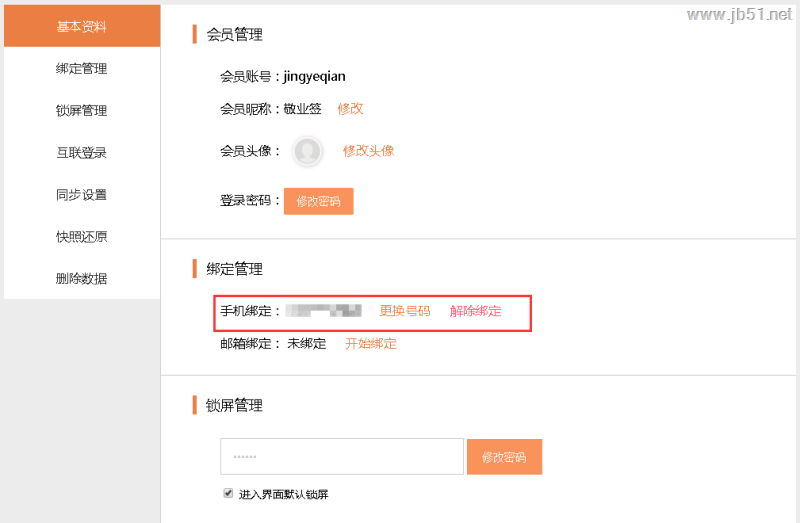This screenshot has width=800, height=523.
Task: Click the blurred bound phone number
Action: pyautogui.click(x=323, y=311)
